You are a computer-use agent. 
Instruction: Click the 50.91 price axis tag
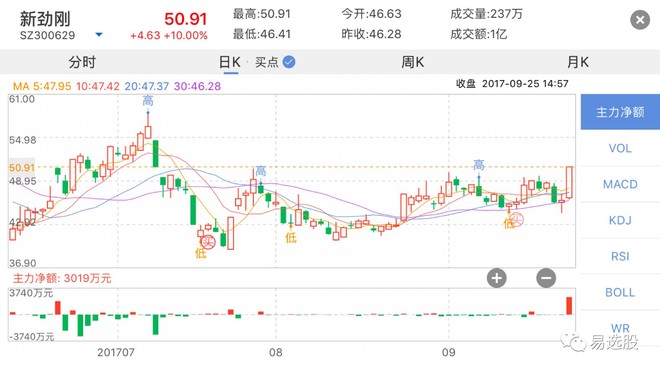pyautogui.click(x=22, y=168)
